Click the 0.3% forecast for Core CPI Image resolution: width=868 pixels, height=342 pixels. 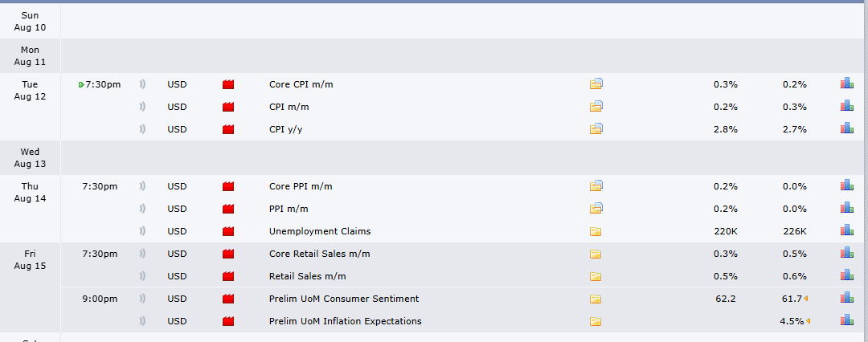tap(725, 84)
